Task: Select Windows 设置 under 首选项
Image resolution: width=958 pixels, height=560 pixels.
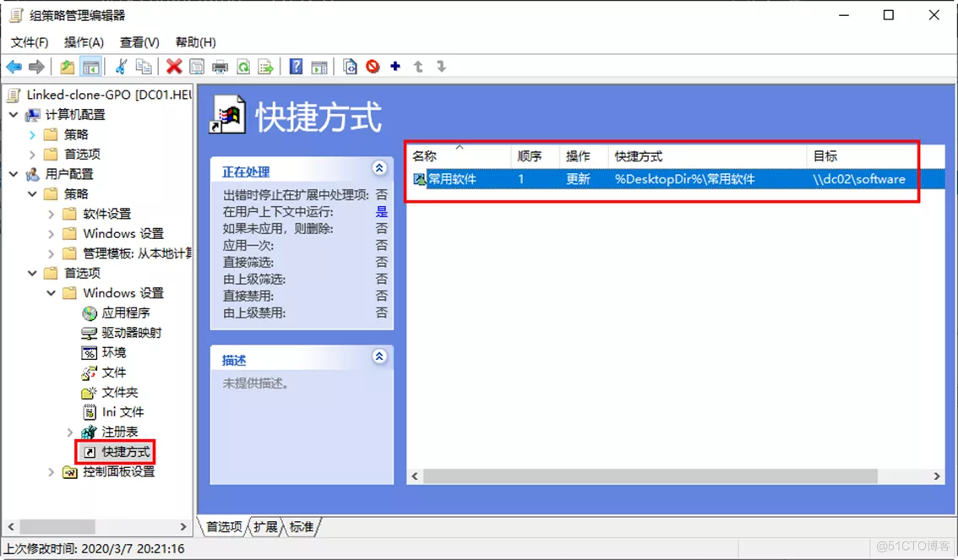Action: (123, 293)
